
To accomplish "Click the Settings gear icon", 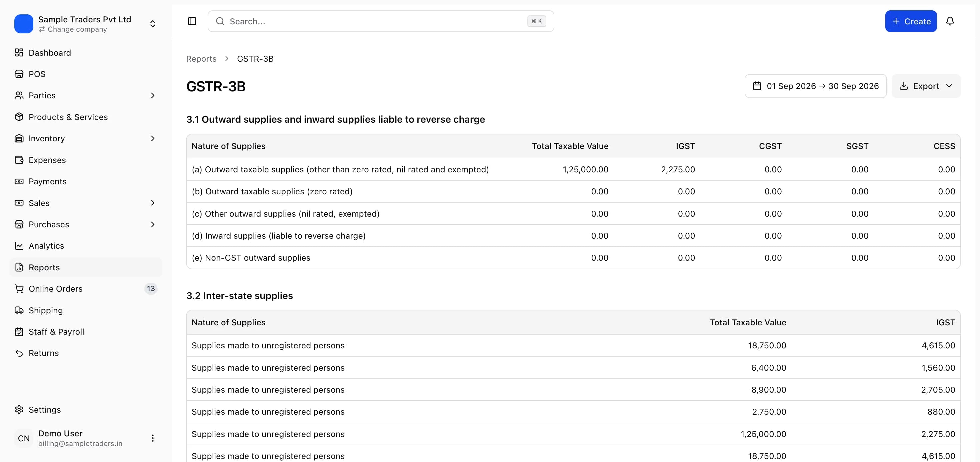I will tap(19, 409).
